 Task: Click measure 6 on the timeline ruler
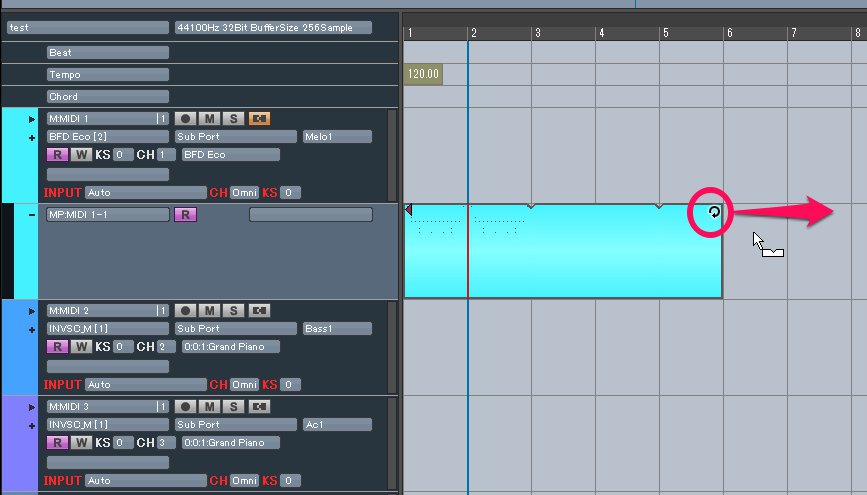tap(730, 33)
